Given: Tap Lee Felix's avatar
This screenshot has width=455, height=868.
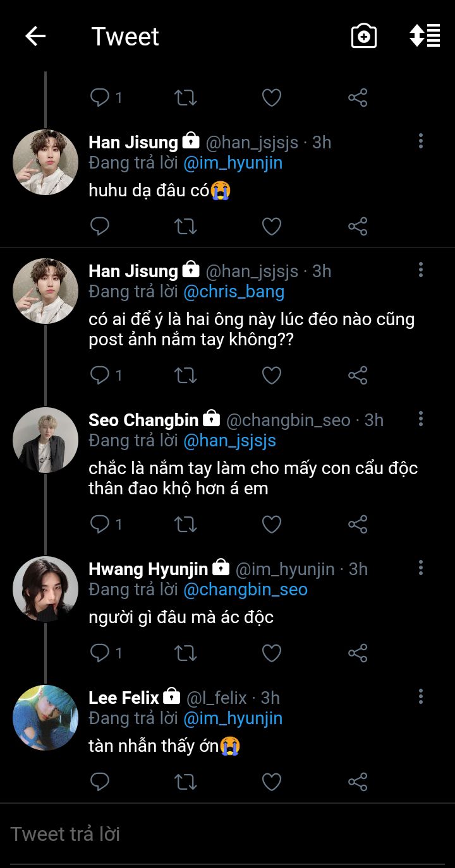Looking at the screenshot, I should pos(45,717).
